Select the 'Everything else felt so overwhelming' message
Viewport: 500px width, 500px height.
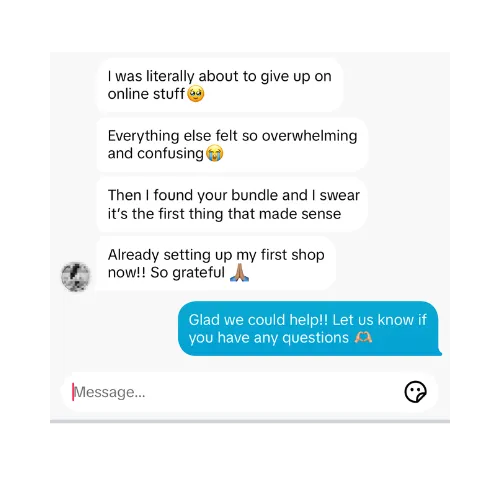click(x=232, y=145)
